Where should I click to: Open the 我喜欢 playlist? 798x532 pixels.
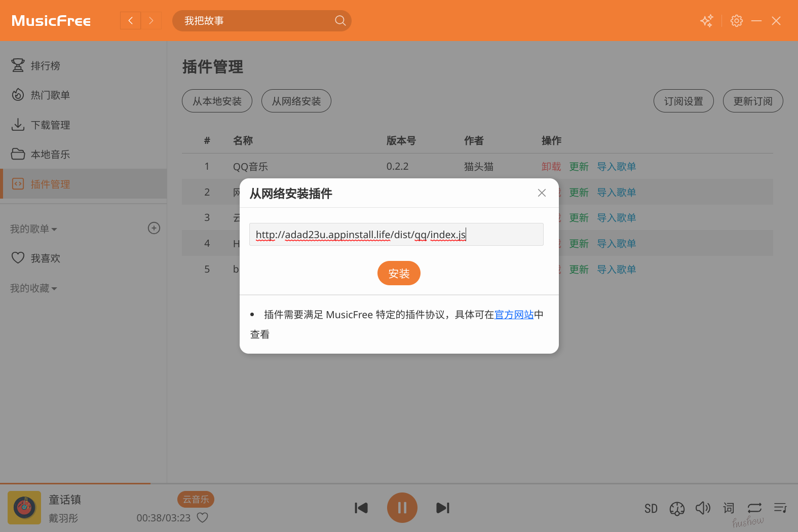point(84,258)
